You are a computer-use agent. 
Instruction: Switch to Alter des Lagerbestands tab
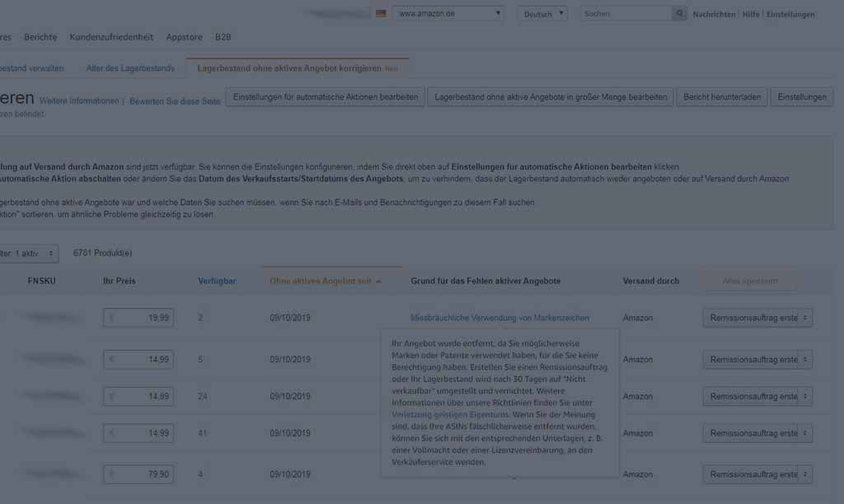coord(130,68)
